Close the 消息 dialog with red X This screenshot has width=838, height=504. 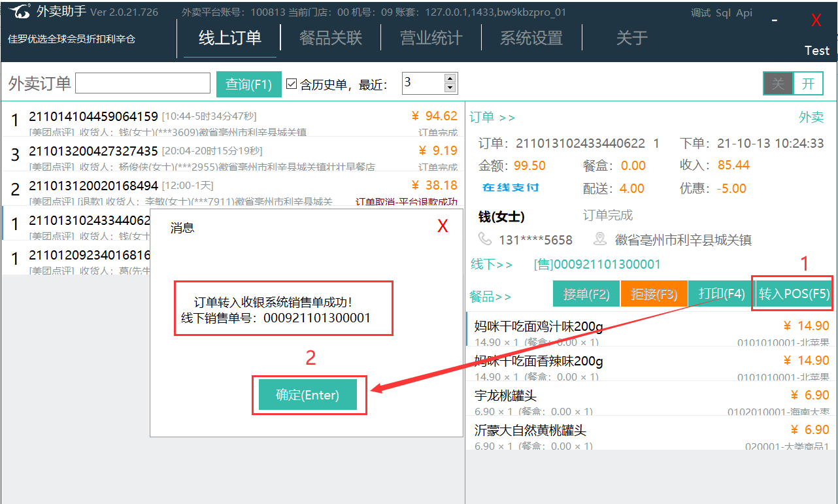(443, 226)
